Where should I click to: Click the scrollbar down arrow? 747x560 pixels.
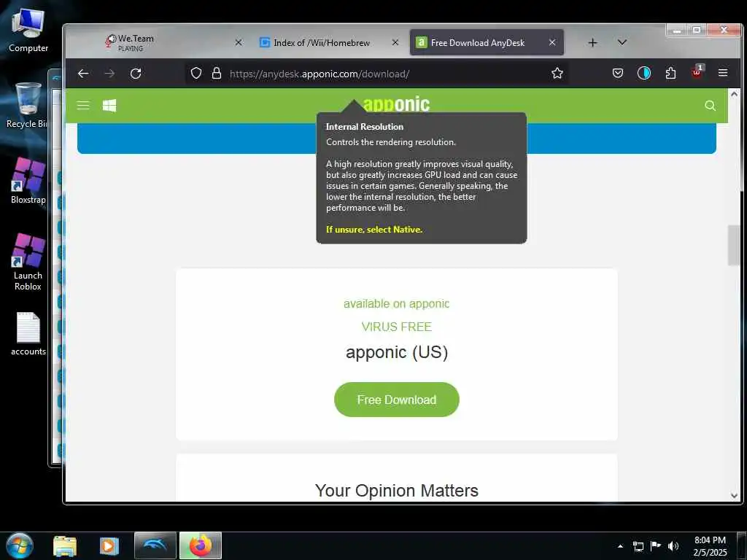[734, 495]
